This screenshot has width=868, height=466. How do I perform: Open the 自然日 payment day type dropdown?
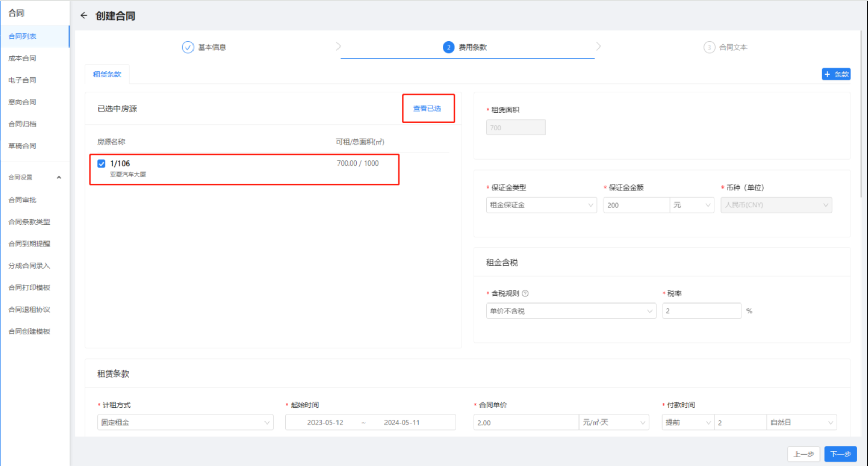coord(801,423)
